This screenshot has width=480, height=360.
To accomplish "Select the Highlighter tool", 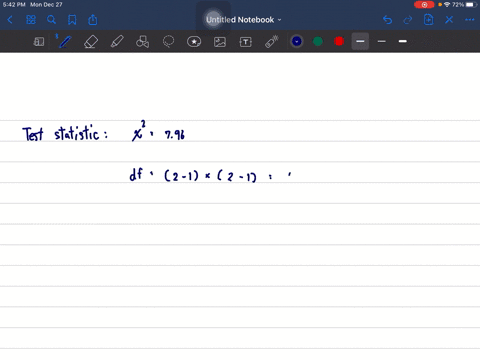I will pyautogui.click(x=117, y=42).
